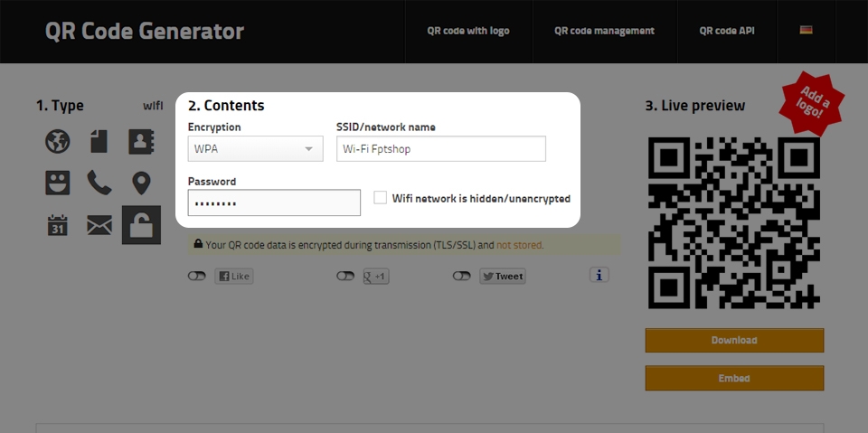Select the calendar event QR type icon

[58, 225]
